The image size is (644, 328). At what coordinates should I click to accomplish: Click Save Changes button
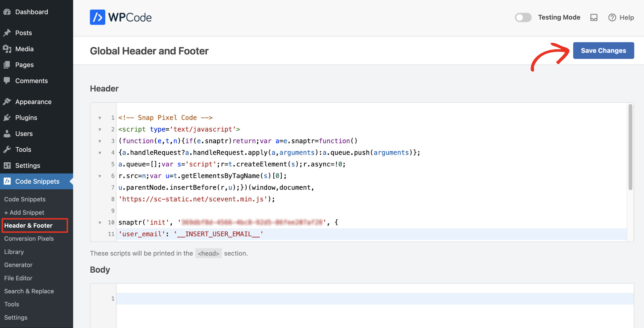[x=603, y=51]
